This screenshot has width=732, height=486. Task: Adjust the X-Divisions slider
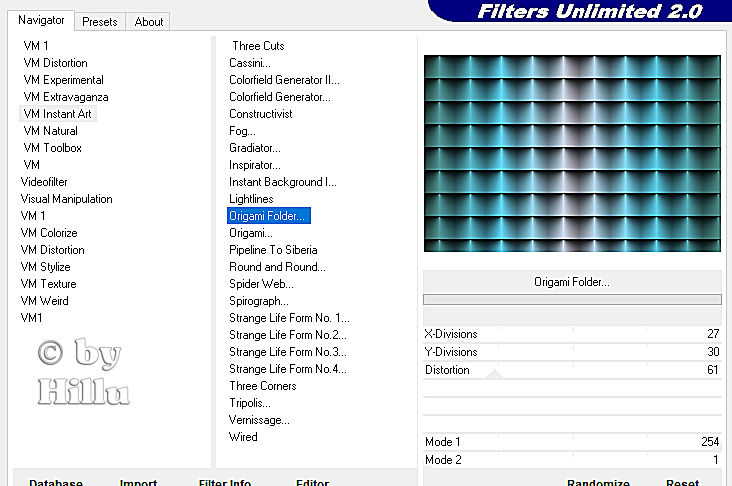[x=572, y=334]
